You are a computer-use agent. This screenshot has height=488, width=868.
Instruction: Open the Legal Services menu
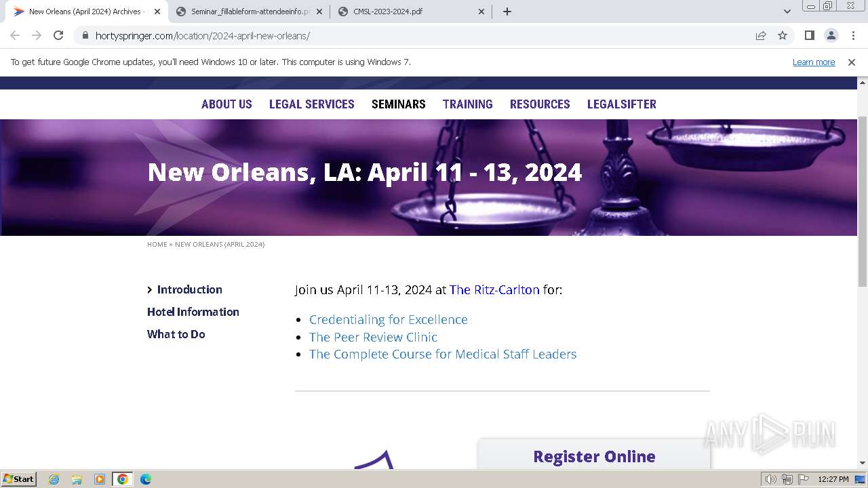(312, 104)
